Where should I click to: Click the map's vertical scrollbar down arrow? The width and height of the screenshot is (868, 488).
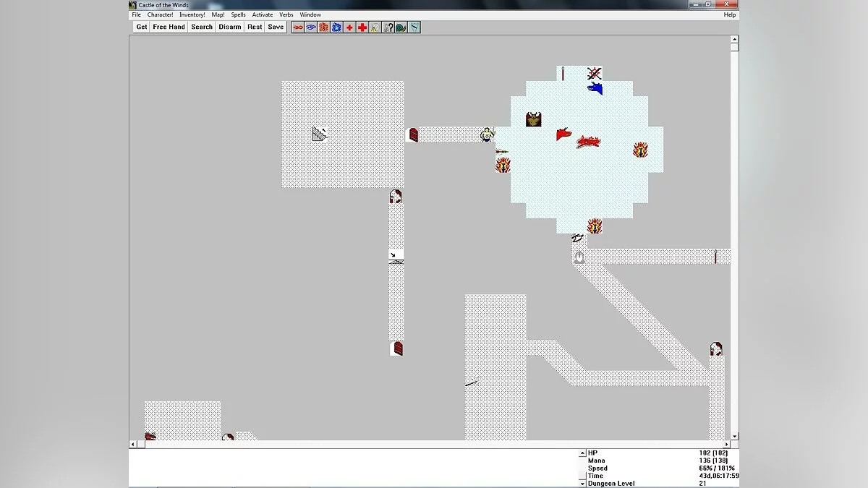coord(735,436)
